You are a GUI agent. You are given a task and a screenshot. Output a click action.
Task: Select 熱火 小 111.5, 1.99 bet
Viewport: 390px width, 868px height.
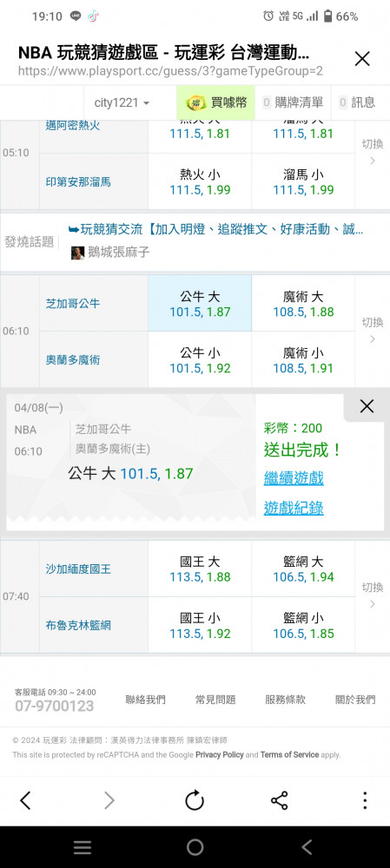(200, 181)
